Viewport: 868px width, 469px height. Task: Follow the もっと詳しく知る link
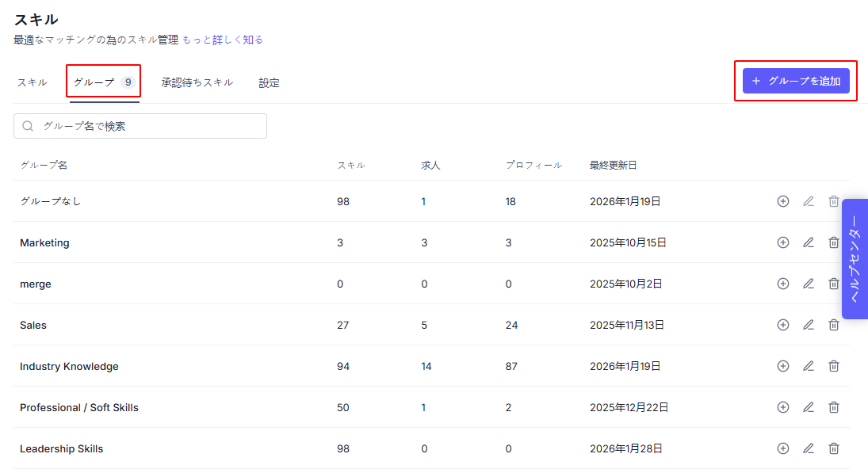pos(223,40)
